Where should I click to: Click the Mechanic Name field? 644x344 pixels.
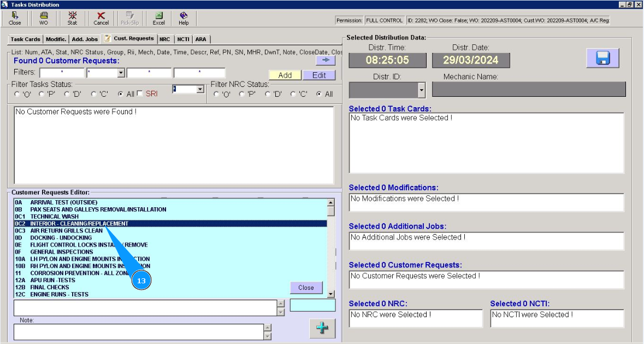[x=529, y=89]
